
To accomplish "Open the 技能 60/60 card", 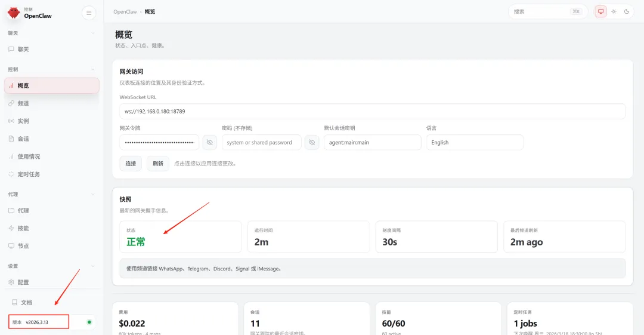I will (x=438, y=319).
